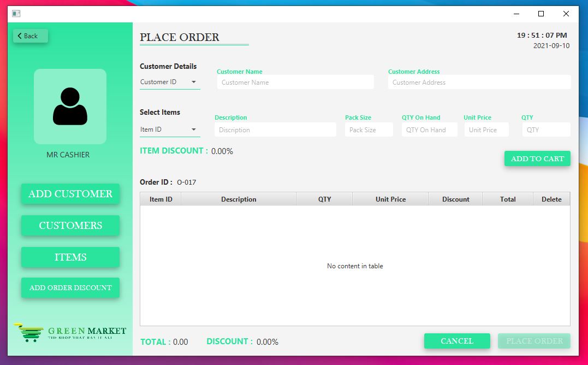
Task: Click inside the Customer Address field
Action: 479,83
